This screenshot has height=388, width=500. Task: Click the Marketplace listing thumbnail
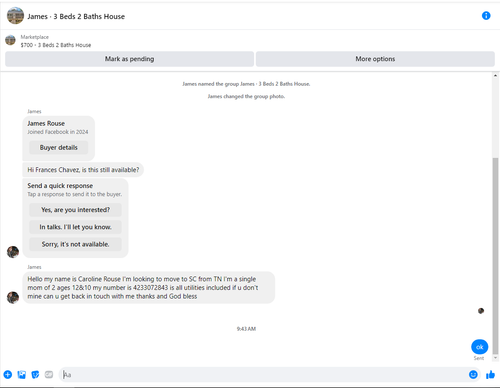click(10, 40)
